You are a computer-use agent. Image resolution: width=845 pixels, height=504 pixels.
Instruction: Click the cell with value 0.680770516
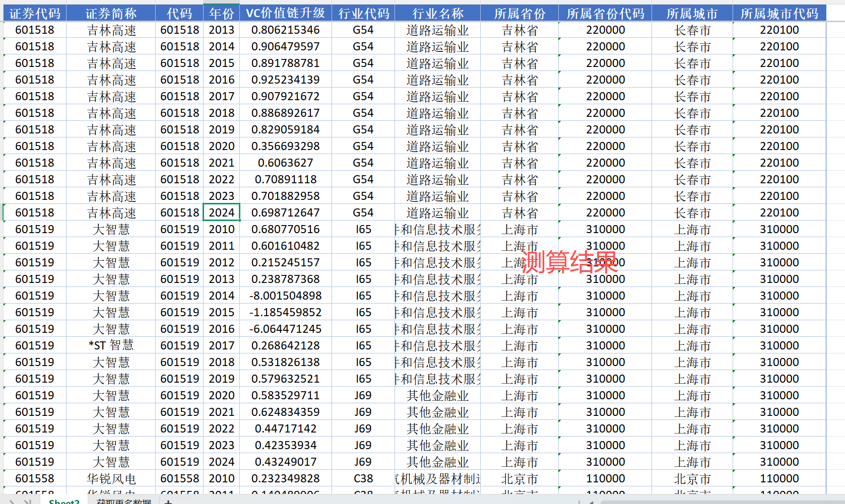pyautogui.click(x=286, y=230)
